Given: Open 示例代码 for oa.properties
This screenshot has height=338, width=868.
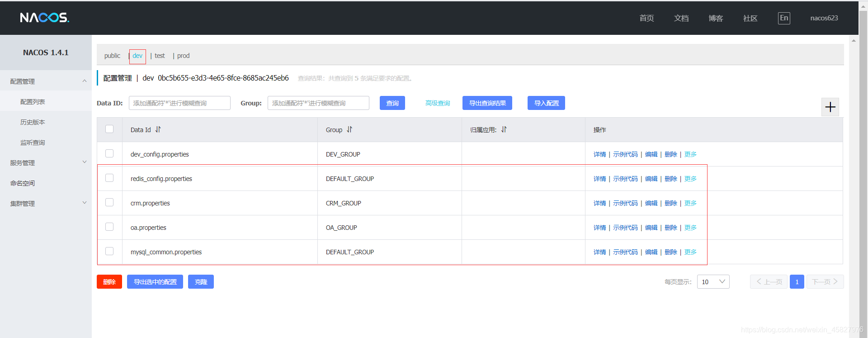Looking at the screenshot, I should click(x=625, y=228).
